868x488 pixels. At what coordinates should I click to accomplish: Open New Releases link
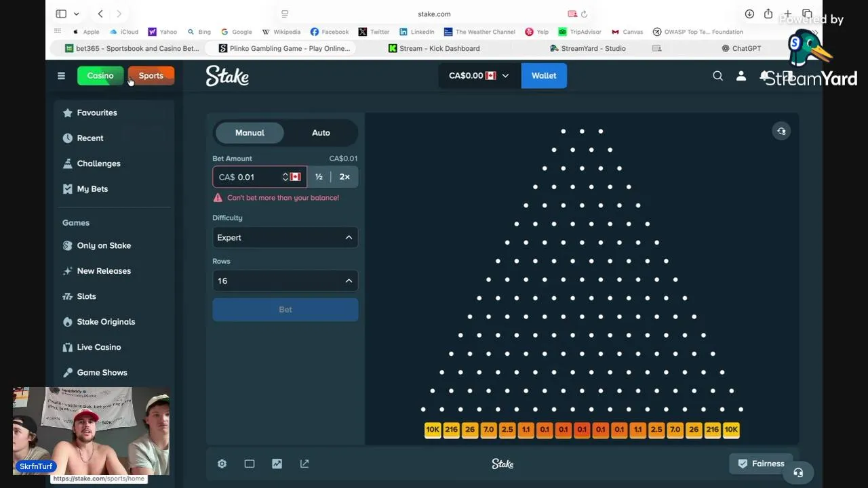coord(104,271)
